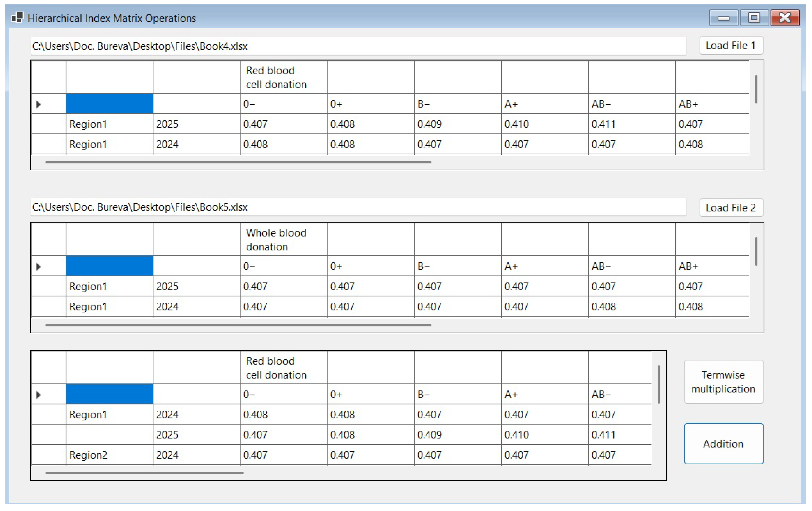This screenshot has width=812, height=511.
Task: Click horizontal scrollbar of result grid
Action: (x=144, y=473)
